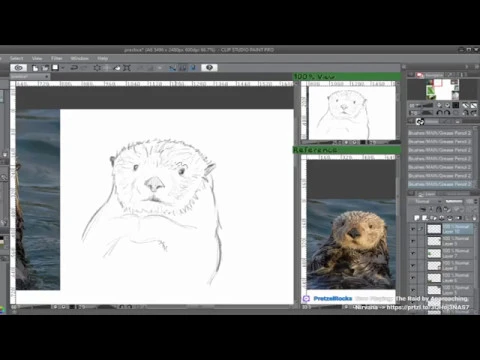Open the Window menu
The width and height of the screenshot is (480, 360).
pos(79,58)
